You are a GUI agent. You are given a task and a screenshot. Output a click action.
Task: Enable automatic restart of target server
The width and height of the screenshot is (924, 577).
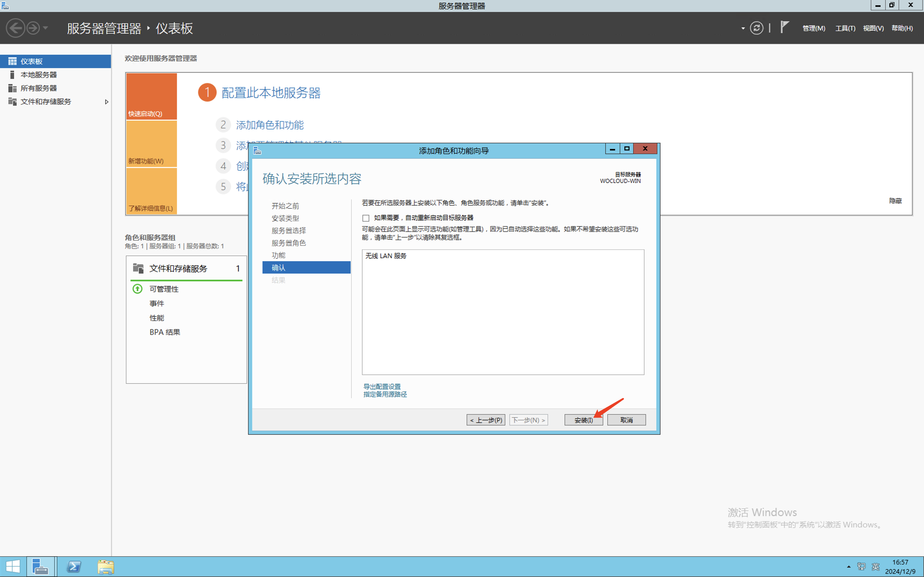click(366, 218)
